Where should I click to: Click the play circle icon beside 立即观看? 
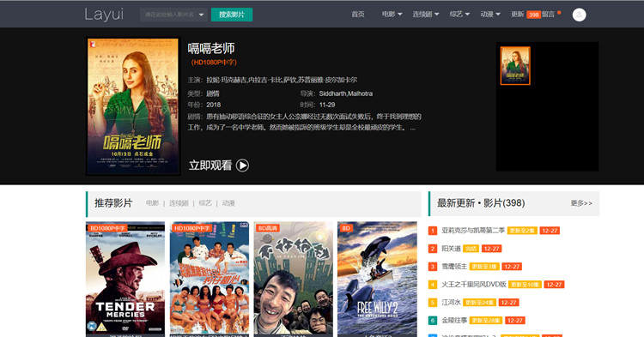point(242,165)
